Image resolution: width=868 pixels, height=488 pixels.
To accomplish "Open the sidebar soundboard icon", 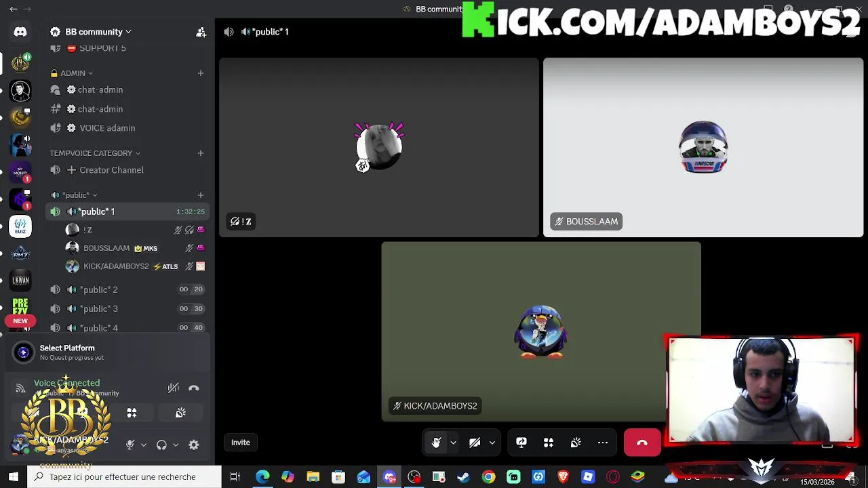I will click(x=180, y=413).
